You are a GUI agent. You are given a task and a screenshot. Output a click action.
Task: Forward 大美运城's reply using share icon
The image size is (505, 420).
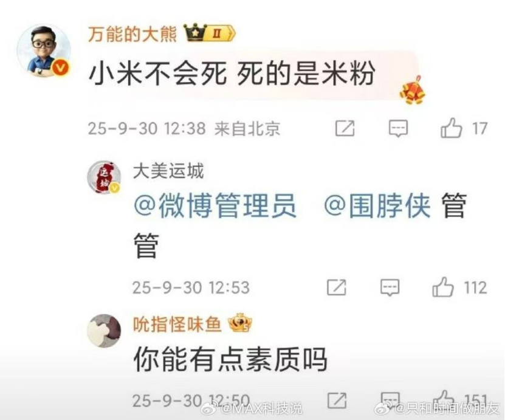coord(337,287)
